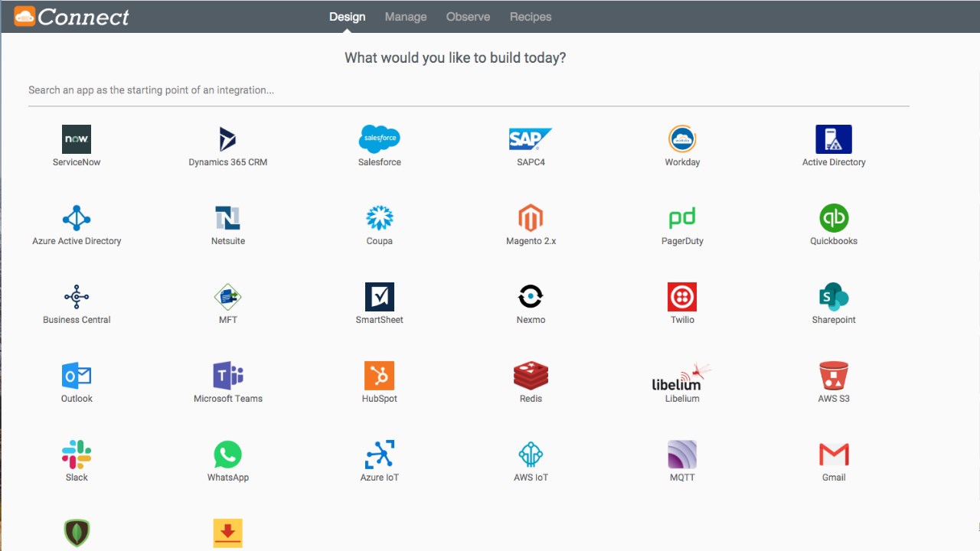Switch to the Manage tab
The image size is (980, 551).
click(x=406, y=17)
